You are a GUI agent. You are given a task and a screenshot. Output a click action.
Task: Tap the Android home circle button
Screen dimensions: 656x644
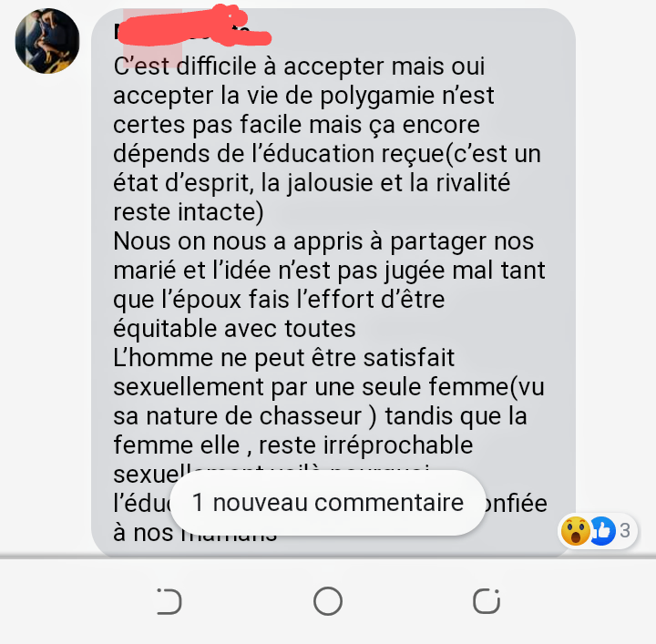click(x=328, y=601)
